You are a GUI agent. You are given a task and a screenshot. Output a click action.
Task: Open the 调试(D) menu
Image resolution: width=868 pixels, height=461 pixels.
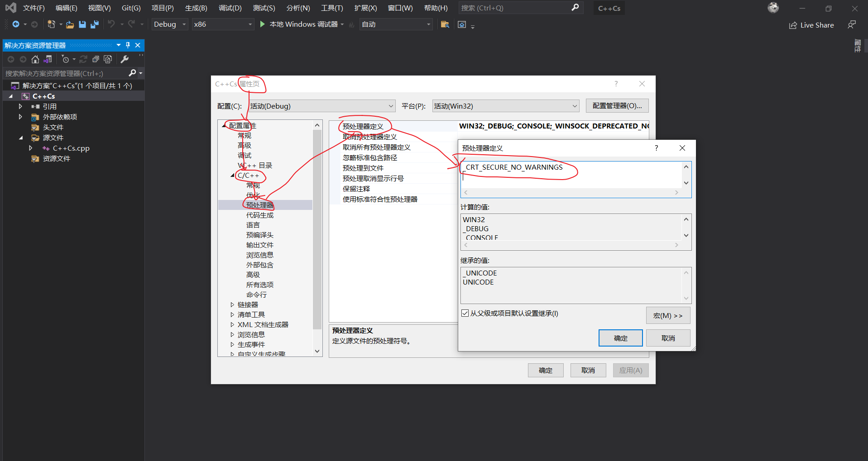[230, 8]
